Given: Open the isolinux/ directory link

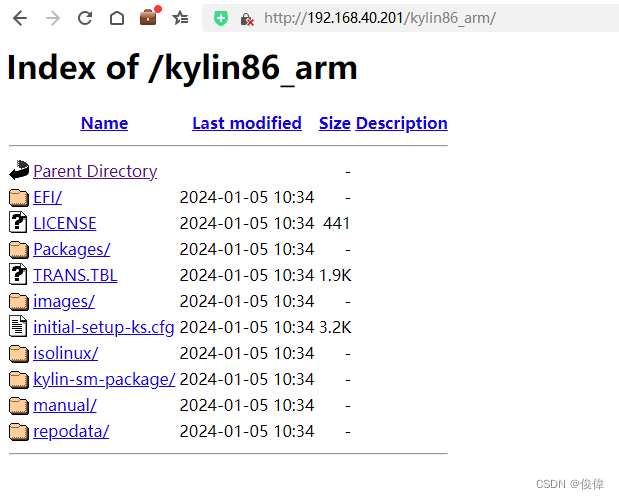Looking at the screenshot, I should pos(66,354).
